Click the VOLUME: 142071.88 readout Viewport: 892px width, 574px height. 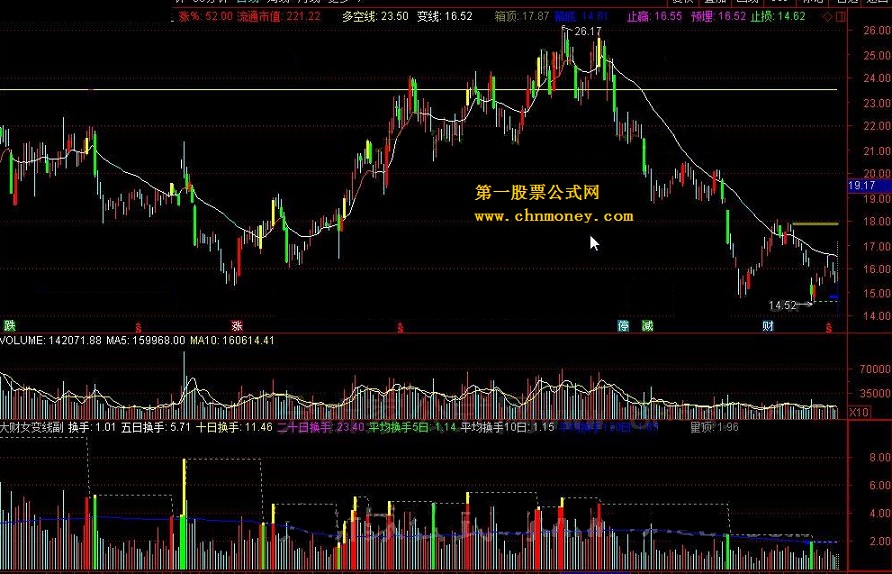coord(51,340)
